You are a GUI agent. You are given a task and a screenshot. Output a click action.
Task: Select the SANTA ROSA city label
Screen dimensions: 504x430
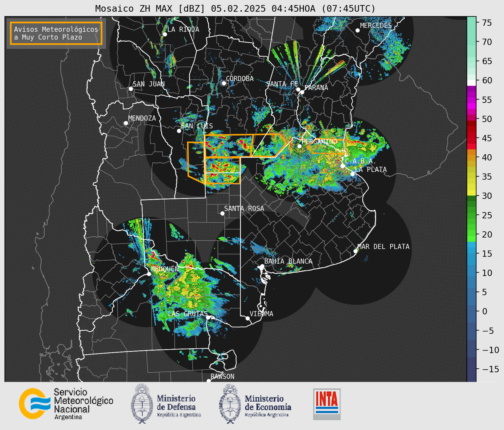(244, 208)
